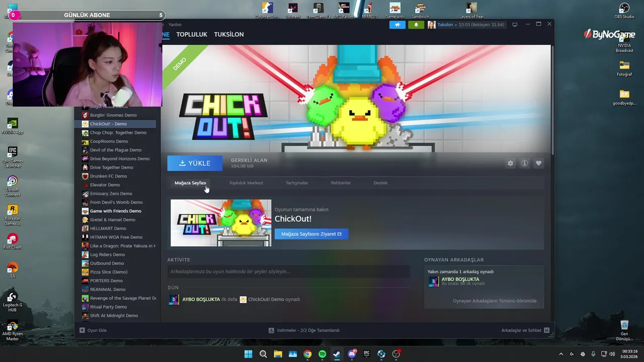This screenshot has width=644, height=362.
Task: Switch to Tartışmalar tab
Action: coord(297,183)
